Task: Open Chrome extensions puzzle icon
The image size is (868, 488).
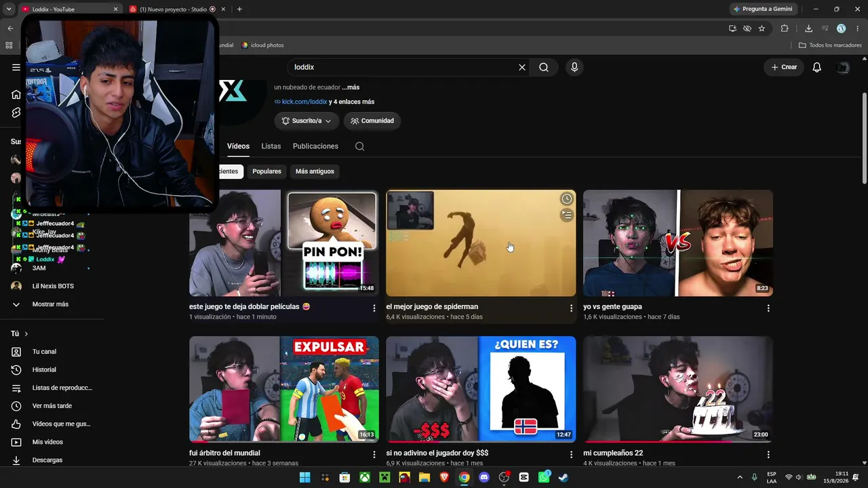Action: pyautogui.click(x=785, y=28)
